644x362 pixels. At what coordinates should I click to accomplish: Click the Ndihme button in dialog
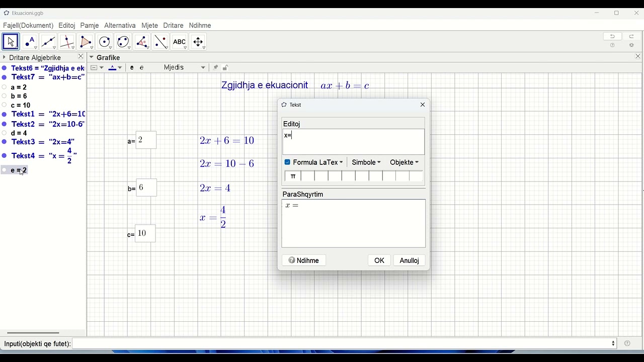click(x=304, y=260)
